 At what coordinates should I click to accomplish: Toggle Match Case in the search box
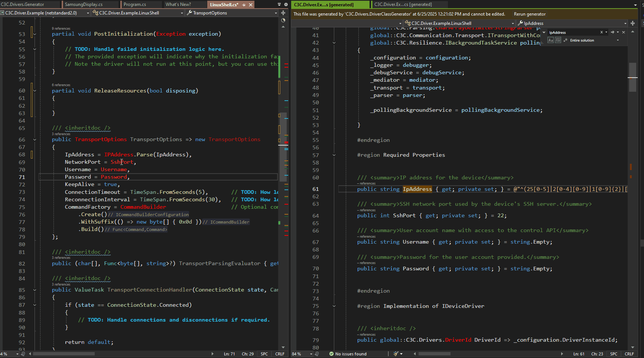pos(551,40)
